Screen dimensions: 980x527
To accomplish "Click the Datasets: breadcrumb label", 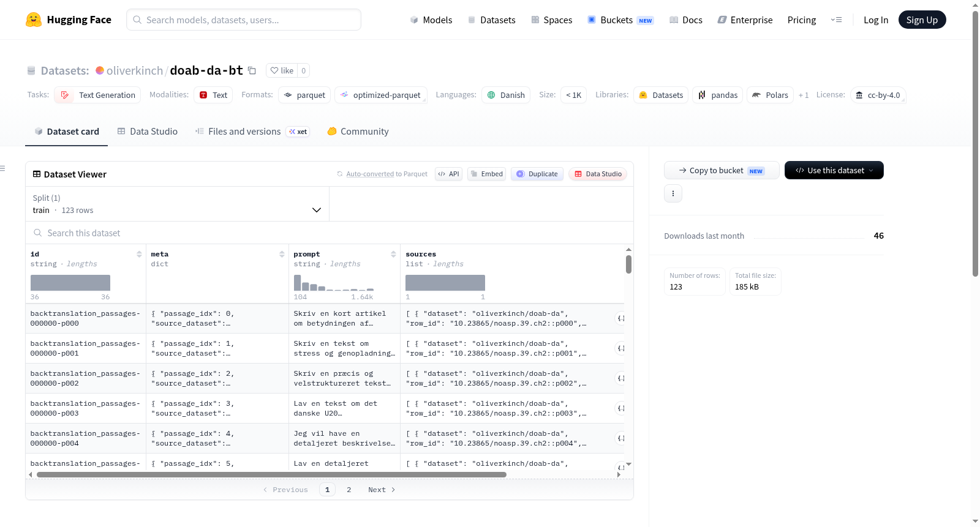I will tap(65, 70).
